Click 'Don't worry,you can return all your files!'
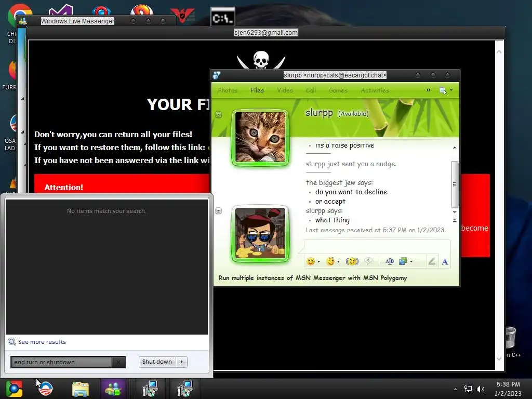This screenshot has width=532, height=399. point(113,135)
